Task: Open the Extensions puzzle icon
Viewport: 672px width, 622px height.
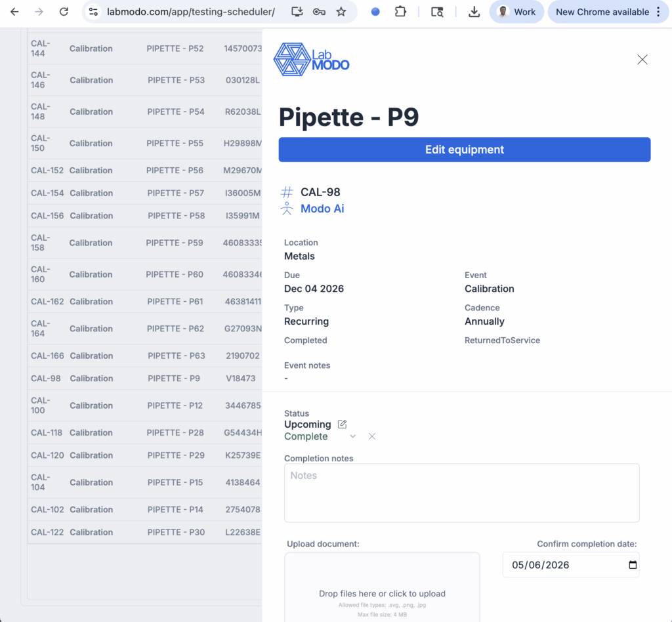Action: (400, 12)
